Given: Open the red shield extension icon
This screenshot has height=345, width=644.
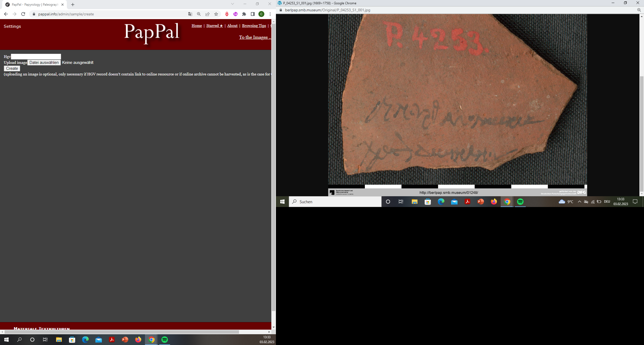Looking at the screenshot, I should pos(227,14).
